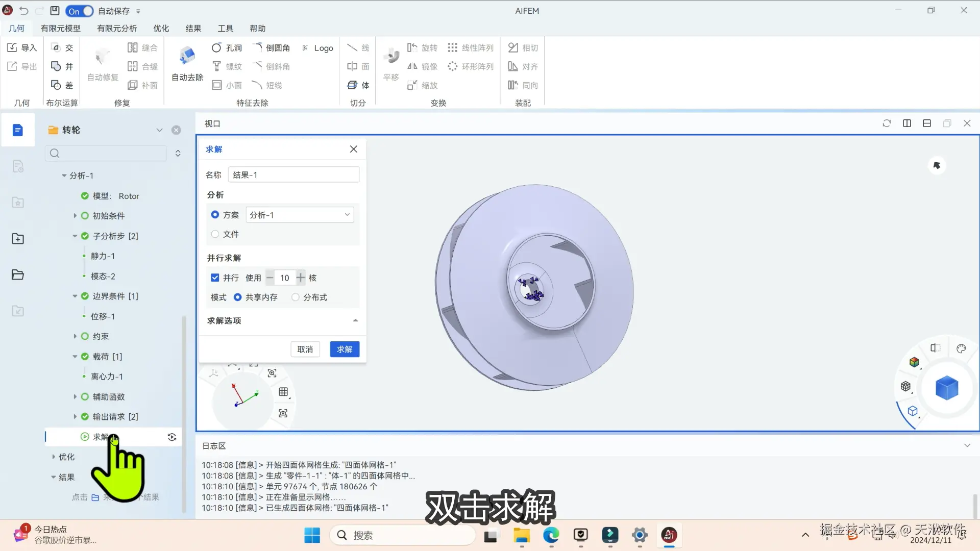The image size is (980, 551).
Task: Click the refresh icon in viewport header
Action: coord(887,123)
